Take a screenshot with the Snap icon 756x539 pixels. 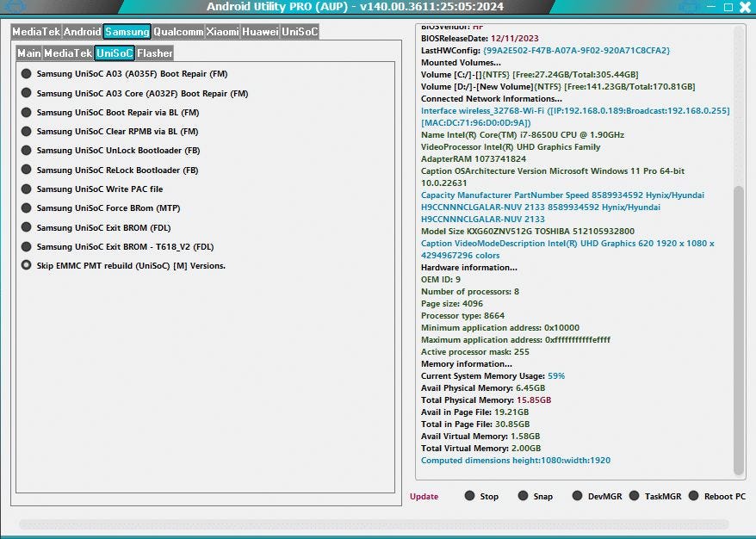coord(524,496)
